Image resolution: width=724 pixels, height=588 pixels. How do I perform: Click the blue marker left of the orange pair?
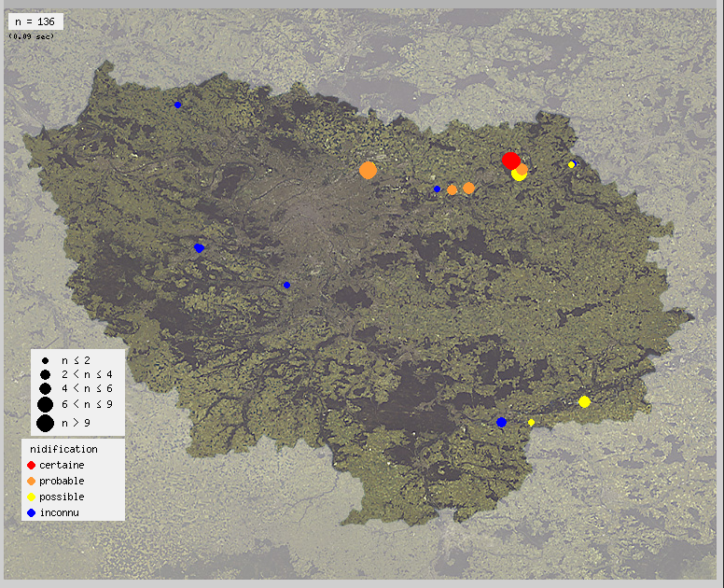(x=437, y=189)
